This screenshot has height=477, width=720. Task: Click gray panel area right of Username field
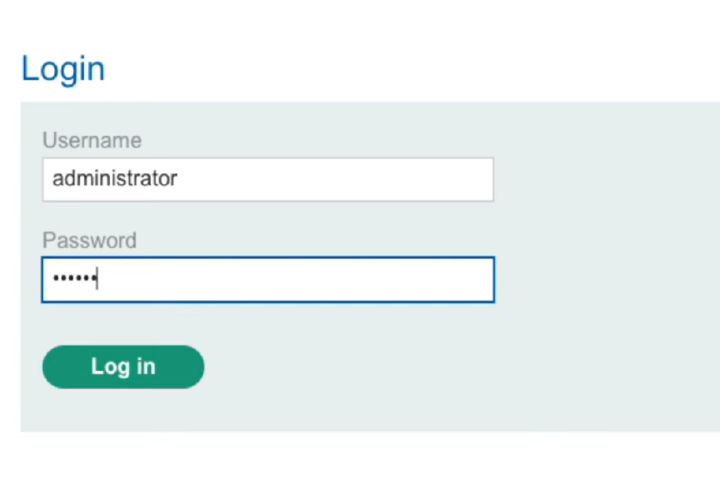(600, 179)
